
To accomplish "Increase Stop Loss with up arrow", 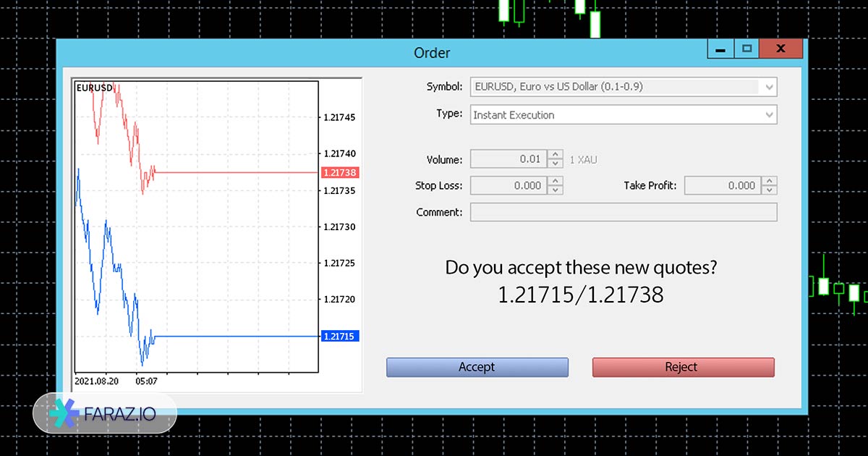I will pos(555,181).
